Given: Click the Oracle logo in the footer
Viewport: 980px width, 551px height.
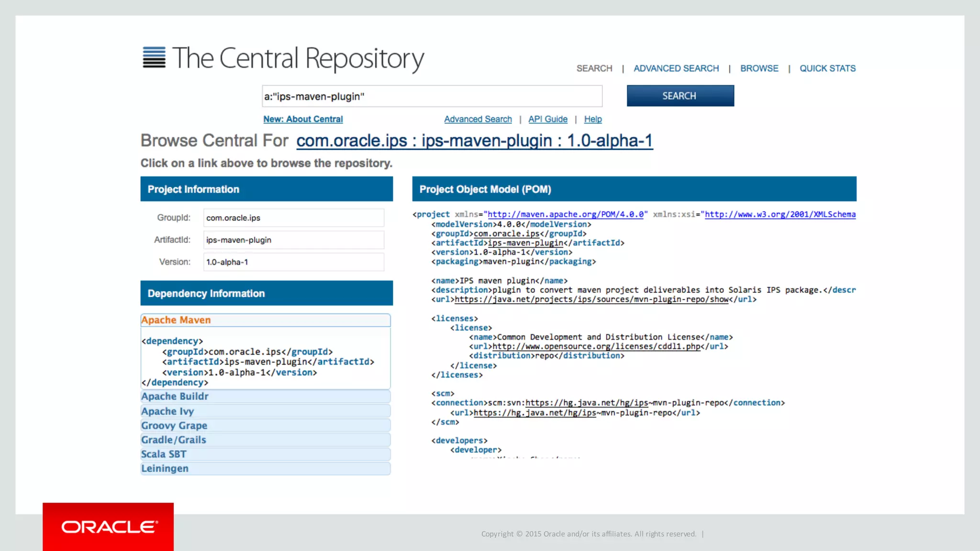Looking at the screenshot, I should click(108, 527).
